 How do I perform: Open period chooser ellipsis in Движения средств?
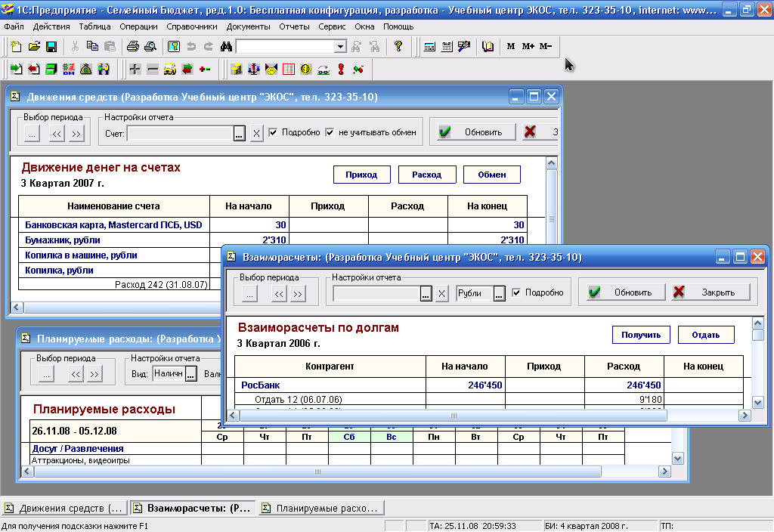pyautogui.click(x=32, y=133)
